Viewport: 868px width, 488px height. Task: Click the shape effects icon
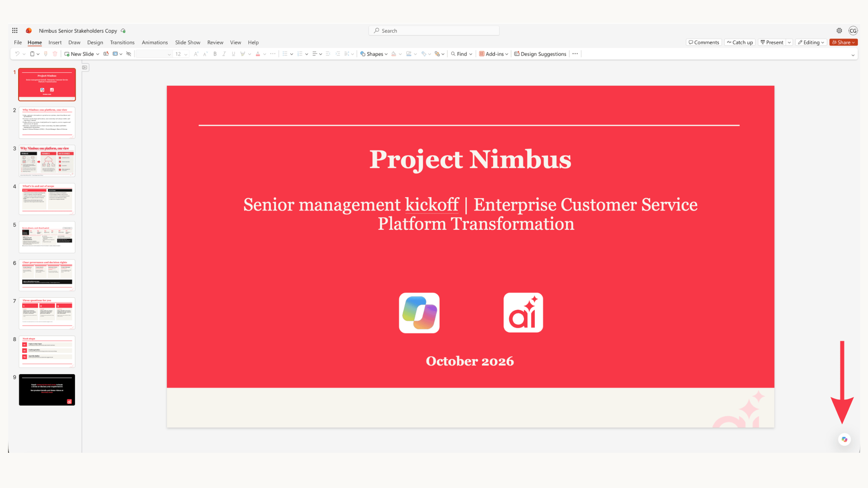click(x=424, y=54)
